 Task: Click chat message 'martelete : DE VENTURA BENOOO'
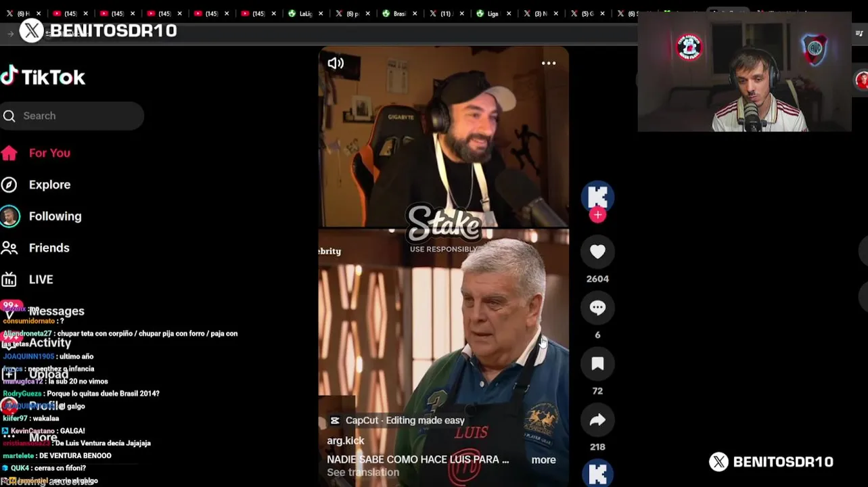point(57,456)
